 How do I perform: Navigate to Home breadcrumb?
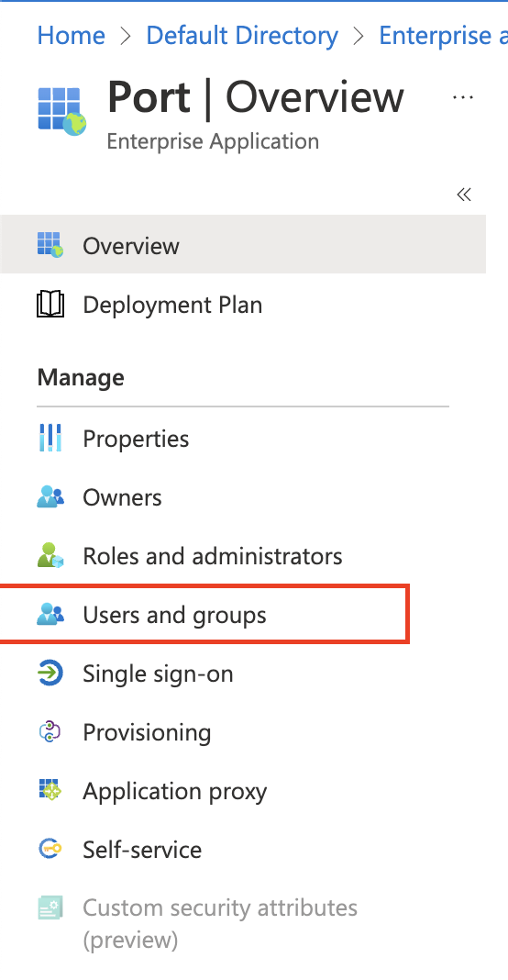click(x=71, y=36)
